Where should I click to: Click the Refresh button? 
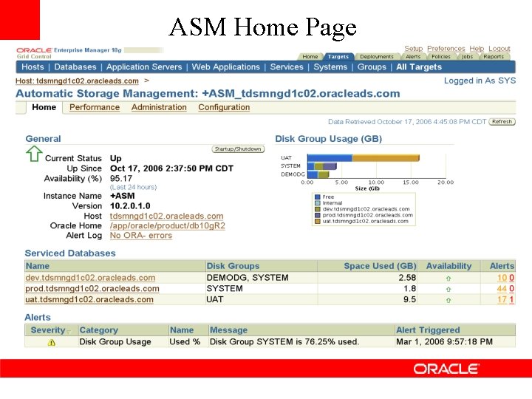coord(502,121)
